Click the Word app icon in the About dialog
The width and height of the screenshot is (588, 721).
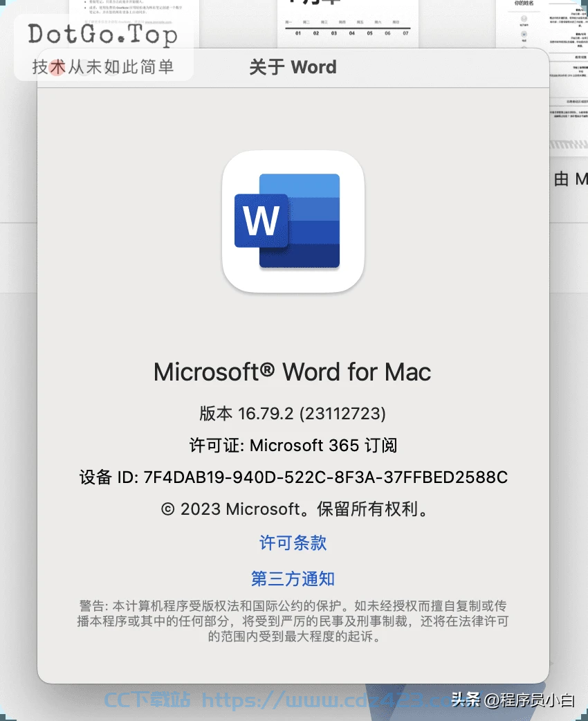point(293,221)
